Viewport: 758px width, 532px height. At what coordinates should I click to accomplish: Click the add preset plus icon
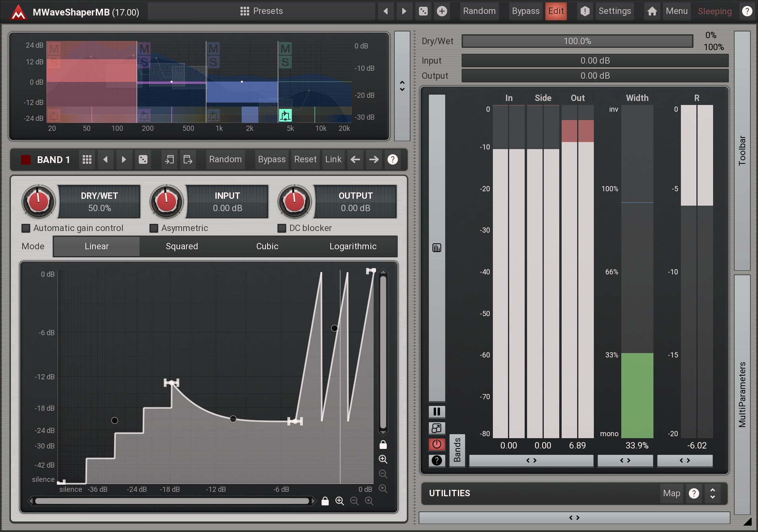(x=442, y=11)
